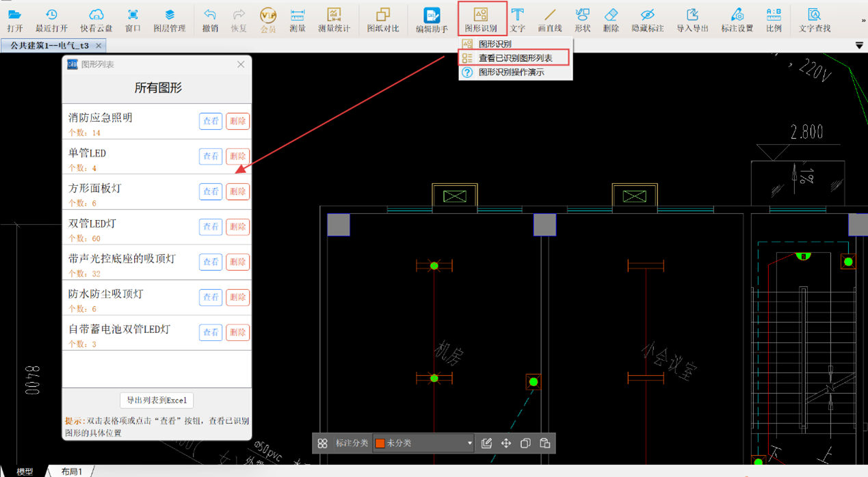868x477 pixels.
Task: Choose 查看已识别图形列表 from the menu
Action: click(514, 58)
